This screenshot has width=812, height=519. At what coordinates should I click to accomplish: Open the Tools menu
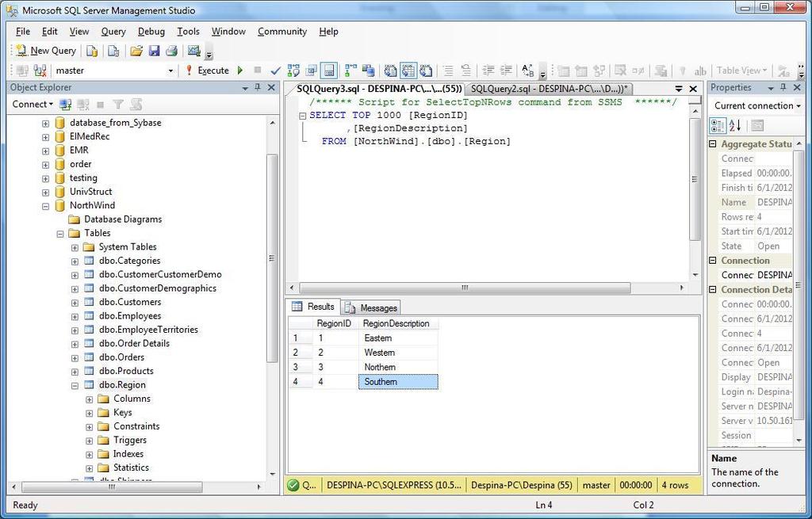coord(188,32)
